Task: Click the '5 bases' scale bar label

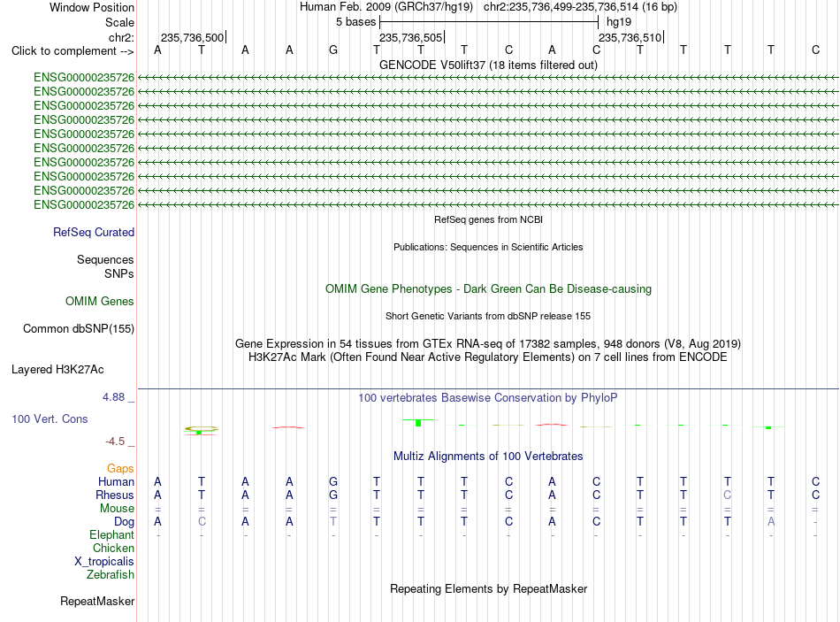Action: (355, 22)
